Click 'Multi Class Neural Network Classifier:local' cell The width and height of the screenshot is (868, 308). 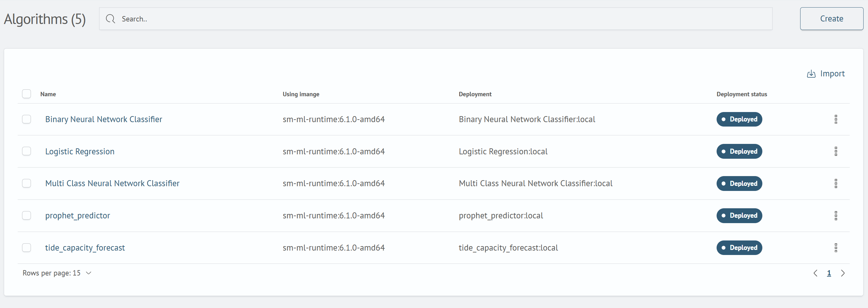(x=536, y=183)
